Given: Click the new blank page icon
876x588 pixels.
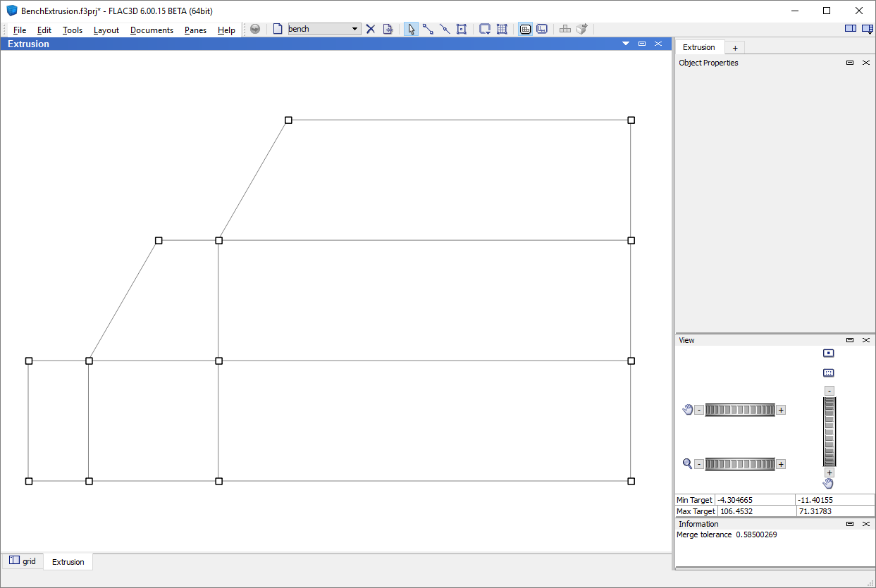Looking at the screenshot, I should pyautogui.click(x=278, y=29).
